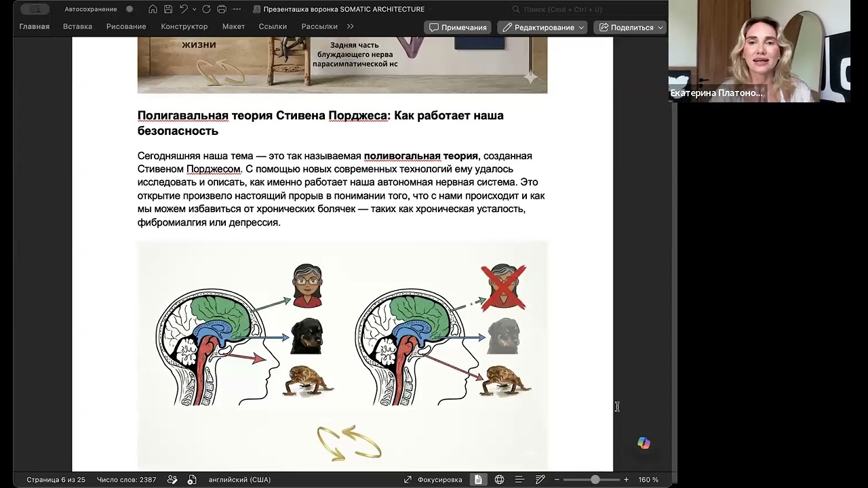This screenshot has width=868, height=488.
Task: Change language английский (США)
Action: [x=239, y=479]
